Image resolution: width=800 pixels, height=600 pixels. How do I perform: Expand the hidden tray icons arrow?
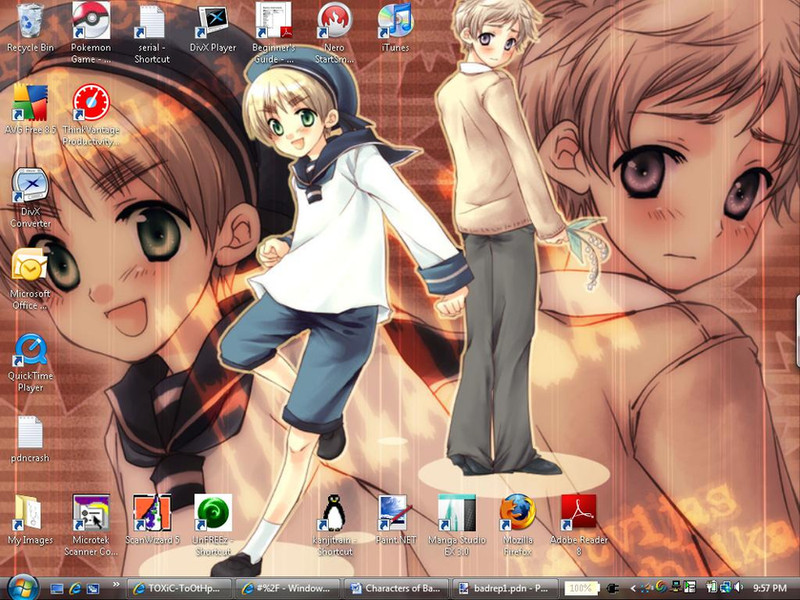click(x=633, y=589)
